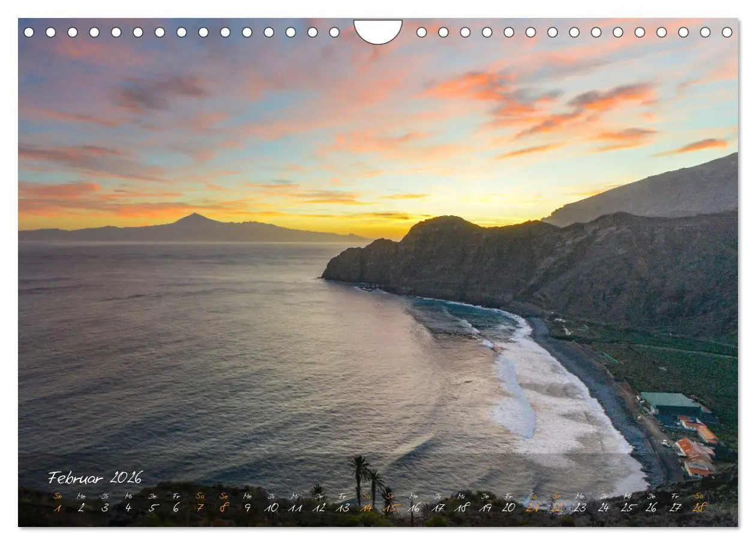Select the orange date 1 under So

pyautogui.click(x=58, y=510)
